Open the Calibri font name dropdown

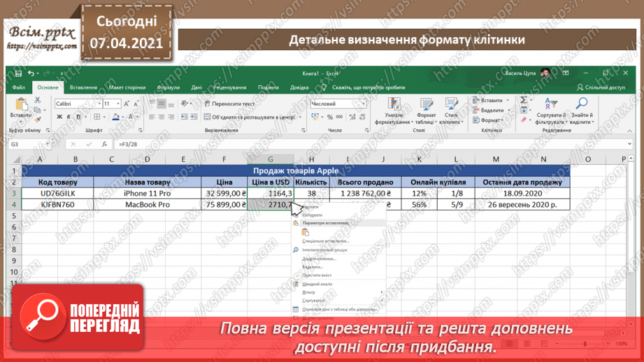coord(99,104)
